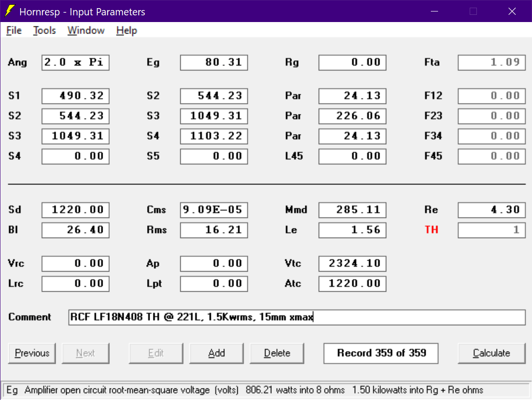532x400 pixels.
Task: Click the Add record button
Action: click(x=217, y=353)
